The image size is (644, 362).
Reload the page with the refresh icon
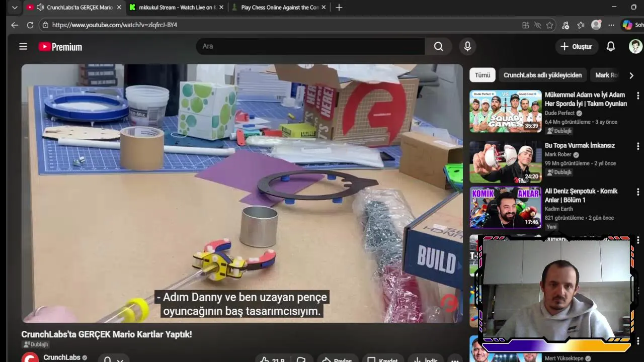coord(30,25)
